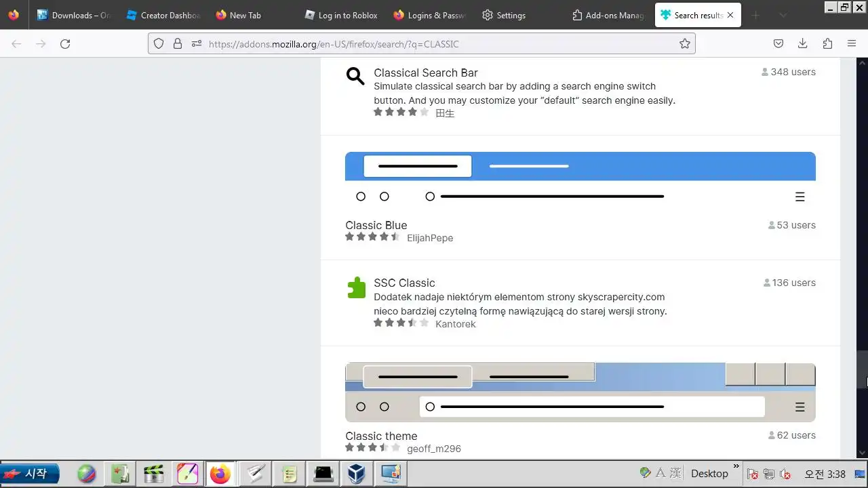Click the Classic Blue star rating

pos(372,237)
